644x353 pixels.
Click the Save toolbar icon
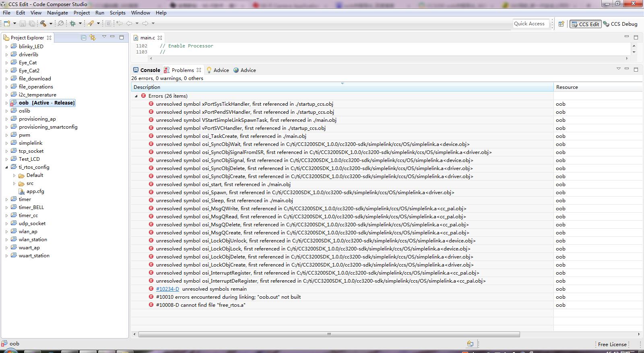[x=23, y=24]
